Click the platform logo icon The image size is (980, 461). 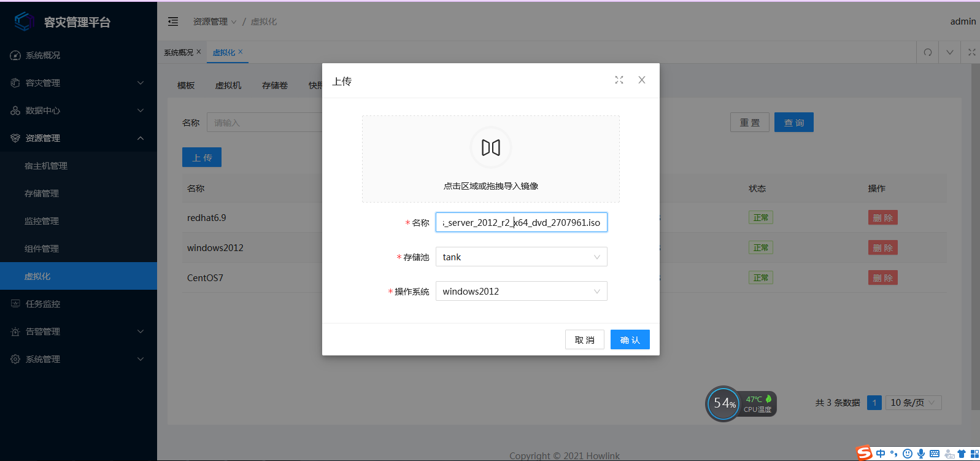click(24, 21)
